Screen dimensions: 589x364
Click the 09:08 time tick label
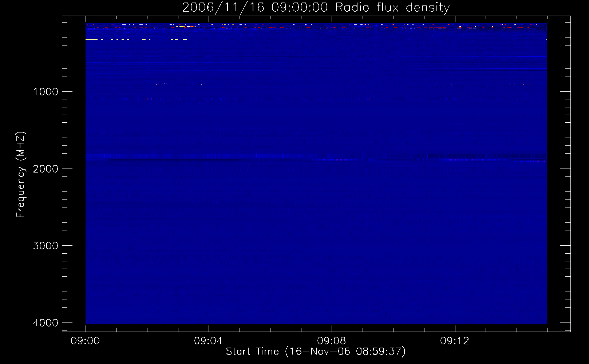[331, 341]
